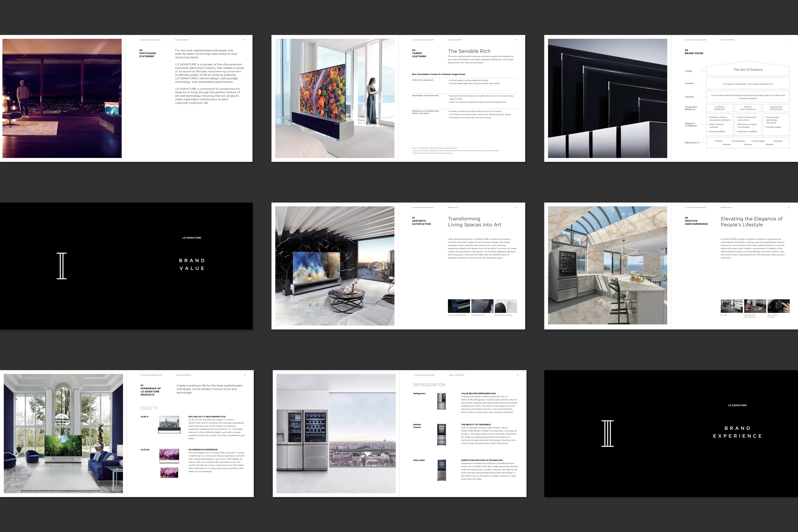This screenshot has height=532, width=798.
Task: Click 'THE BEAUTY OF FRESHNESS' heading
Action: 476,424
